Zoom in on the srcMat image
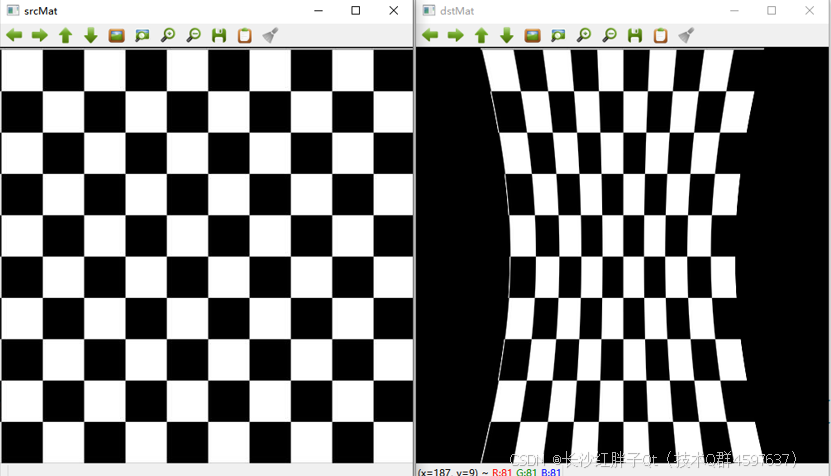This screenshot has width=831, height=476. point(168,35)
